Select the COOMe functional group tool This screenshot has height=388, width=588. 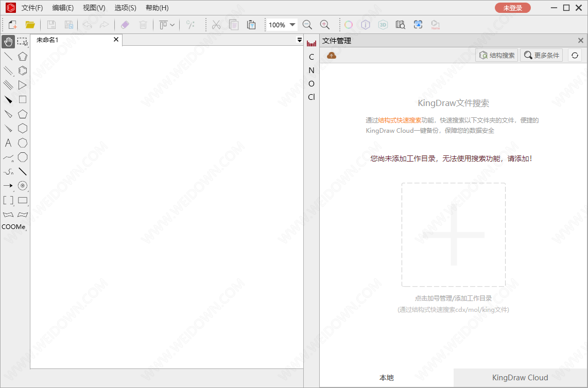coord(13,227)
